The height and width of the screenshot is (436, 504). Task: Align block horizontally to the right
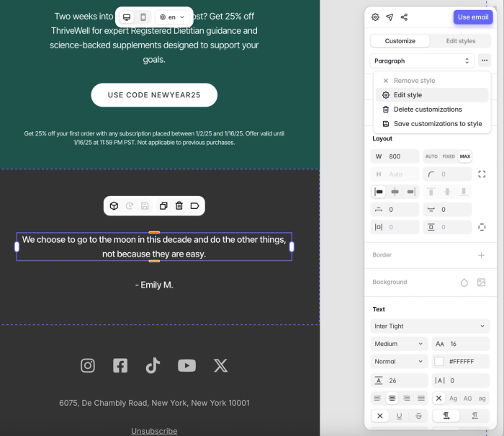tap(411, 192)
